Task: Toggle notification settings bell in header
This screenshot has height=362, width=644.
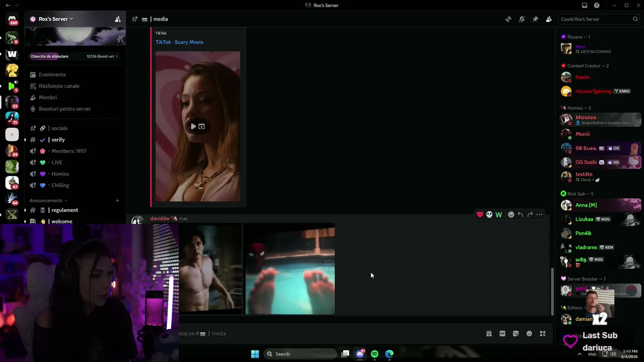Action: tap(522, 19)
